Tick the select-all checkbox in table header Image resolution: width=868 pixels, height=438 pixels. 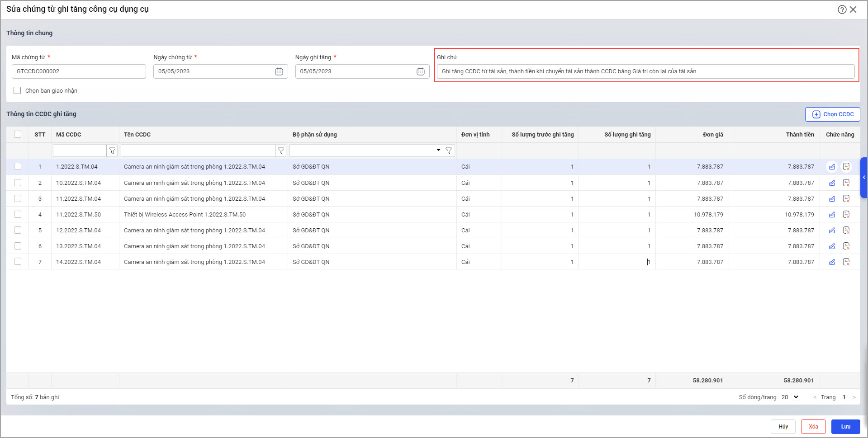18,134
